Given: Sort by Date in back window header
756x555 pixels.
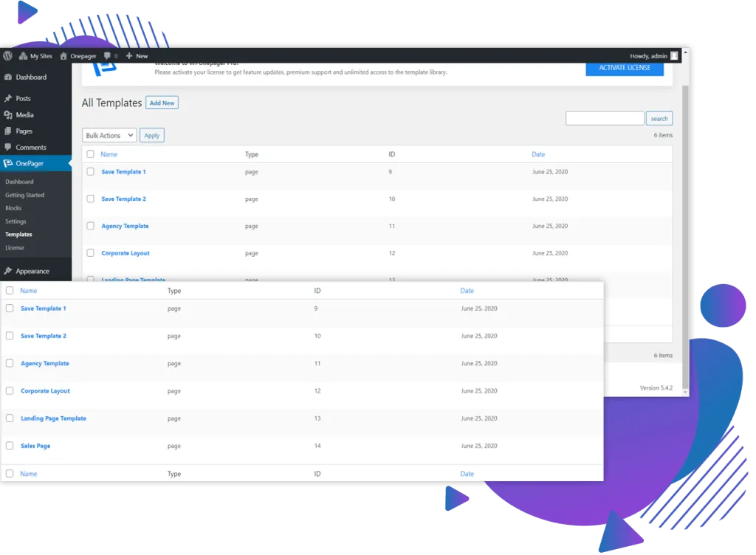Looking at the screenshot, I should pos(538,154).
